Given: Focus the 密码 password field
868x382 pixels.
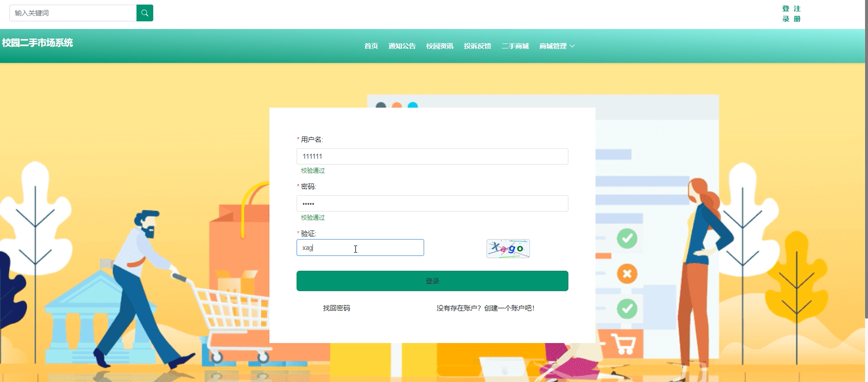Looking at the screenshot, I should 432,203.
